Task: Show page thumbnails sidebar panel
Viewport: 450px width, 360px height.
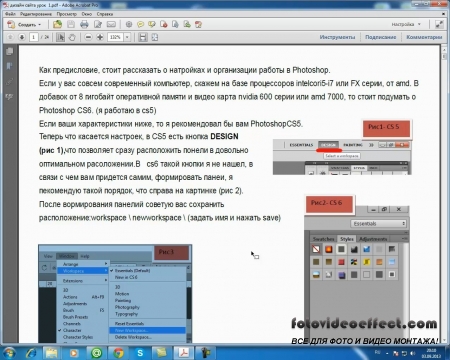Action: (9, 51)
